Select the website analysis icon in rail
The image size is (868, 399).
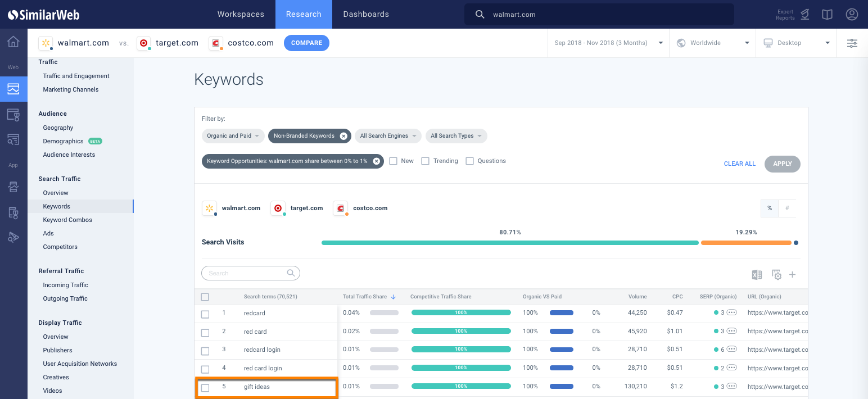tap(13, 89)
